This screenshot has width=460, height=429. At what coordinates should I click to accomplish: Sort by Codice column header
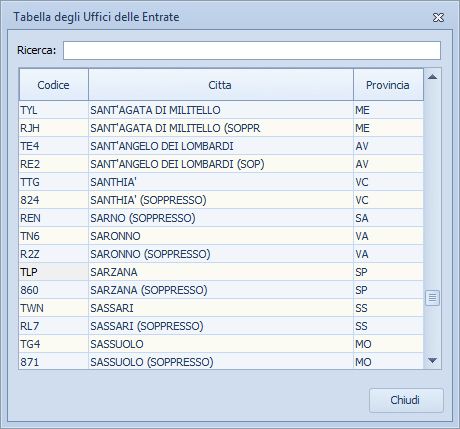click(x=54, y=85)
